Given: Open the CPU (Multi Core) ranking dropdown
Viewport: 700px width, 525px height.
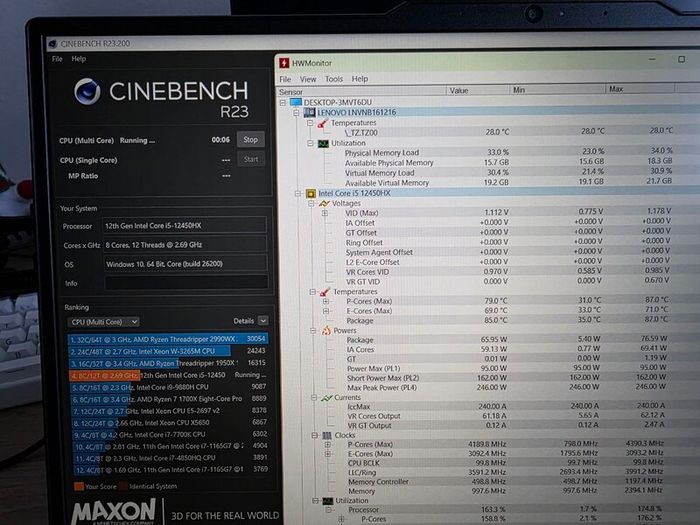Looking at the screenshot, I should (104, 322).
